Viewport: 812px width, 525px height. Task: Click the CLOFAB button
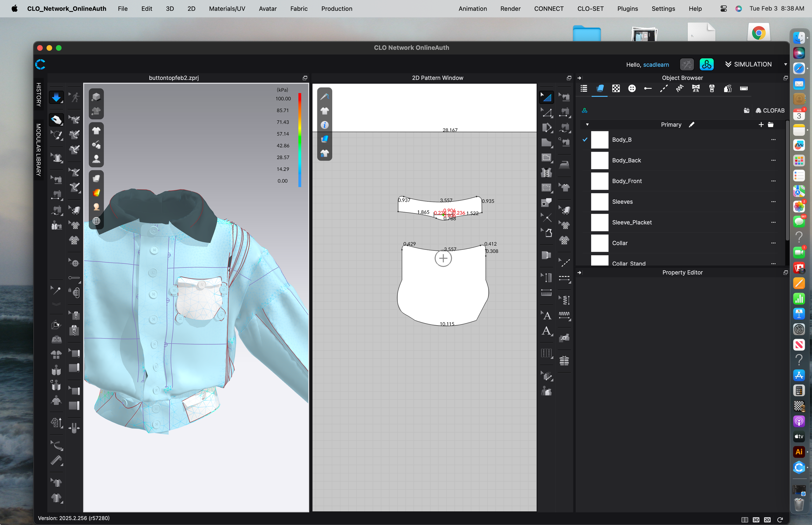[770, 110]
